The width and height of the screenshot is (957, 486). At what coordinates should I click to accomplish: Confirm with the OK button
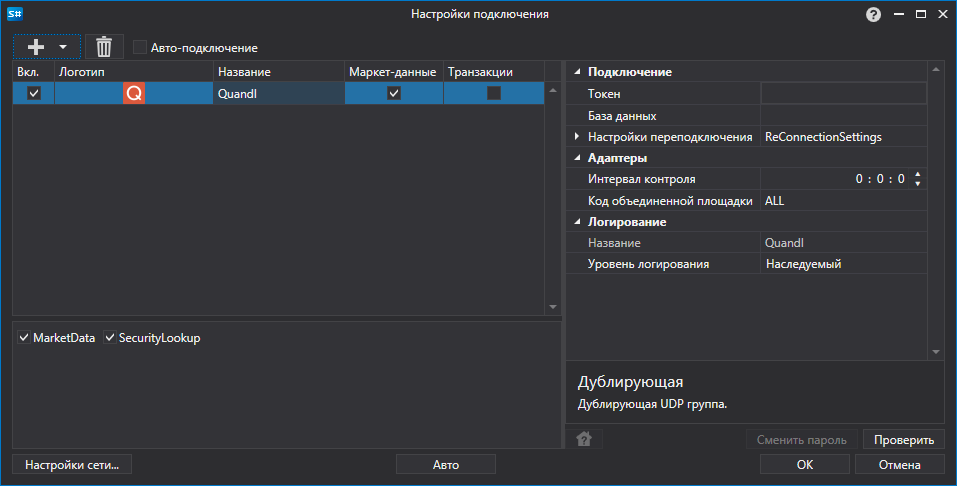tap(805, 465)
